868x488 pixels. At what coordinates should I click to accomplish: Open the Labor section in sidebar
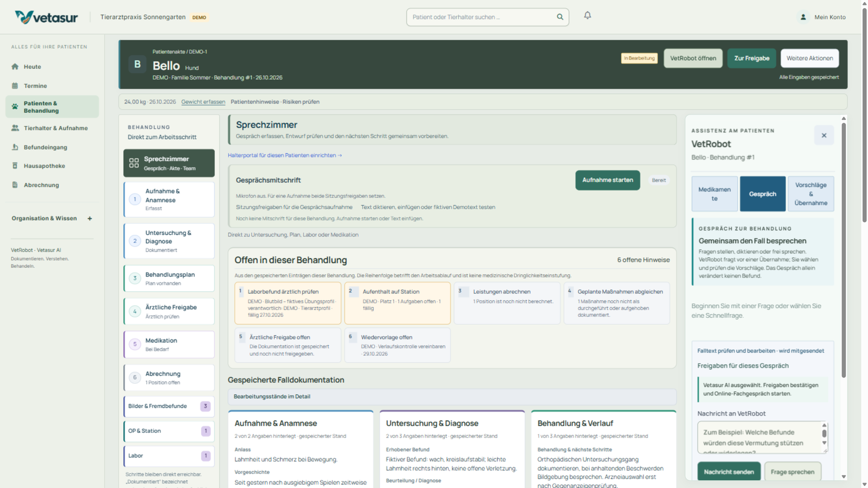(x=169, y=456)
